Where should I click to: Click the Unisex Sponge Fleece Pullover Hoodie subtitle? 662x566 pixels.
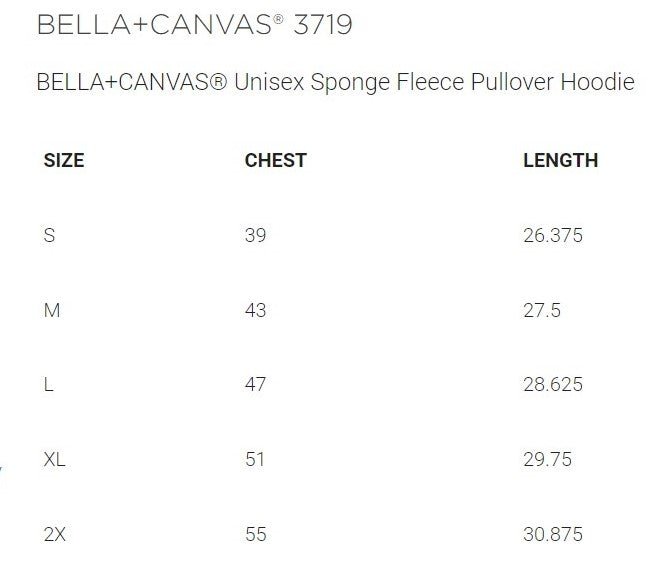pyautogui.click(x=335, y=82)
